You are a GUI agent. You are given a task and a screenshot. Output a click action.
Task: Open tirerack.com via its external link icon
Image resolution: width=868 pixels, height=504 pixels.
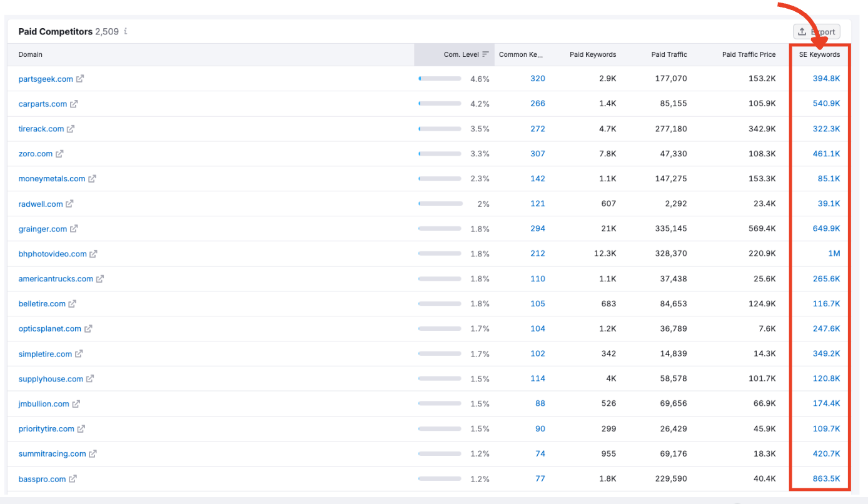tap(71, 129)
